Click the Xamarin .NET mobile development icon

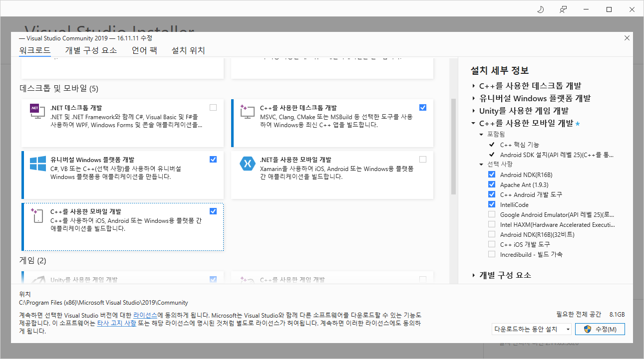(x=248, y=163)
